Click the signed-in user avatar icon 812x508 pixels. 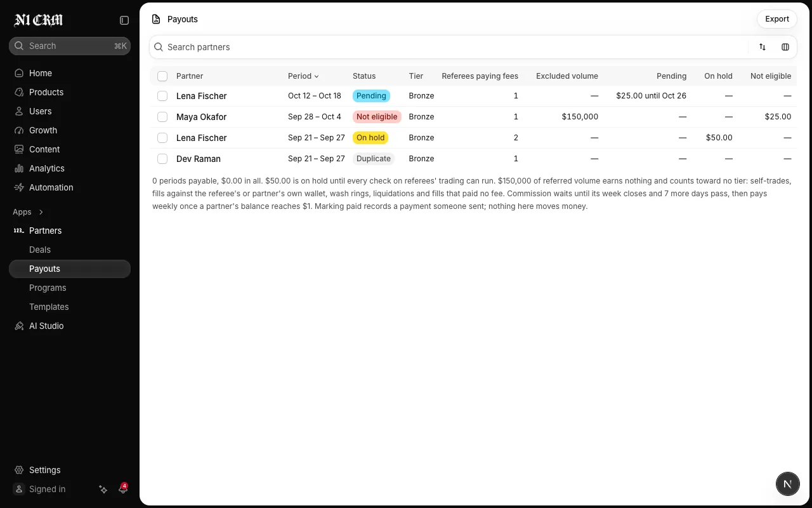click(19, 489)
